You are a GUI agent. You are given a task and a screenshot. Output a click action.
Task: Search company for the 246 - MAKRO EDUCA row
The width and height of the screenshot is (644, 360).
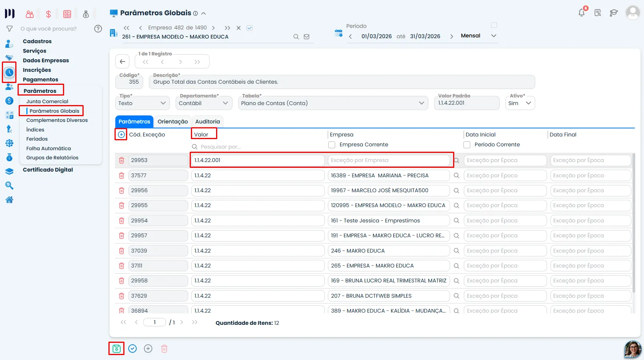pyautogui.click(x=456, y=251)
